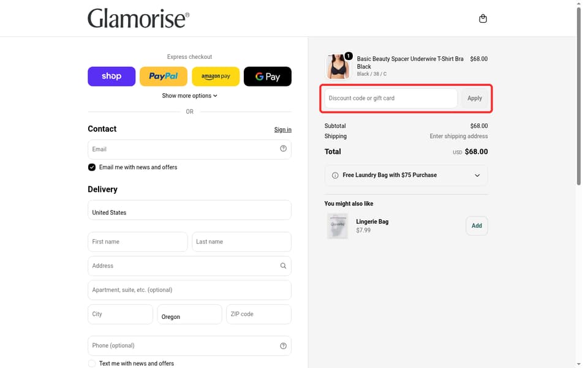The image size is (588, 368).
Task: Click the Phone (optional) field
Action: click(x=189, y=345)
